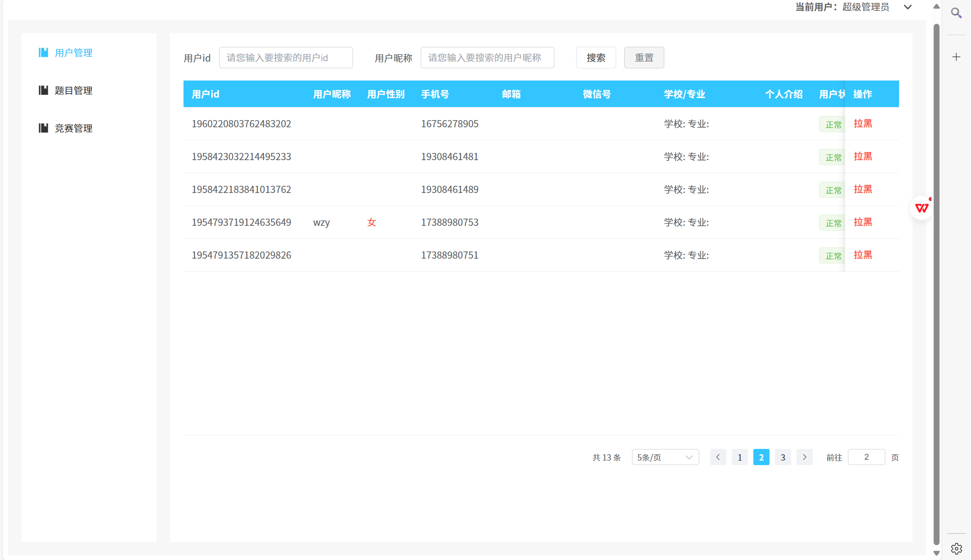Click the red WPS floating icon
This screenshot has height=560, width=971.
pos(922,208)
